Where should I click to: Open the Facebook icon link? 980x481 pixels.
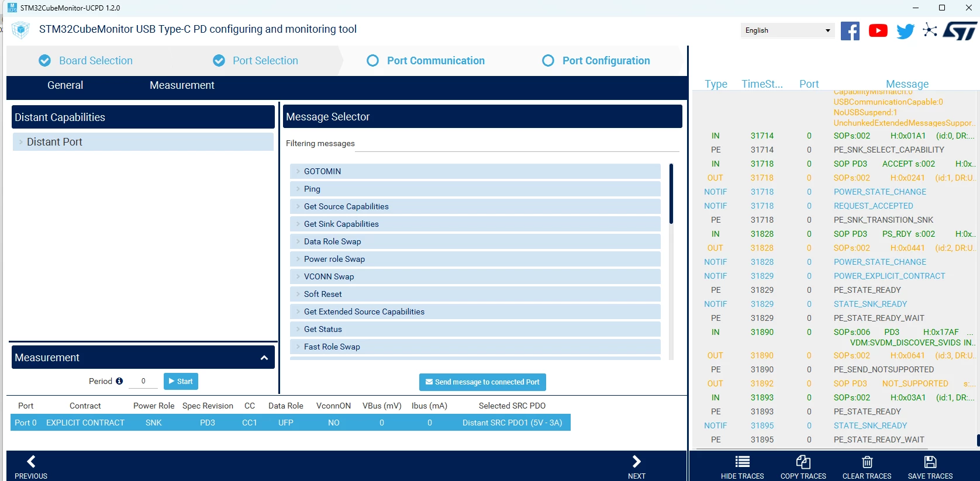click(850, 31)
